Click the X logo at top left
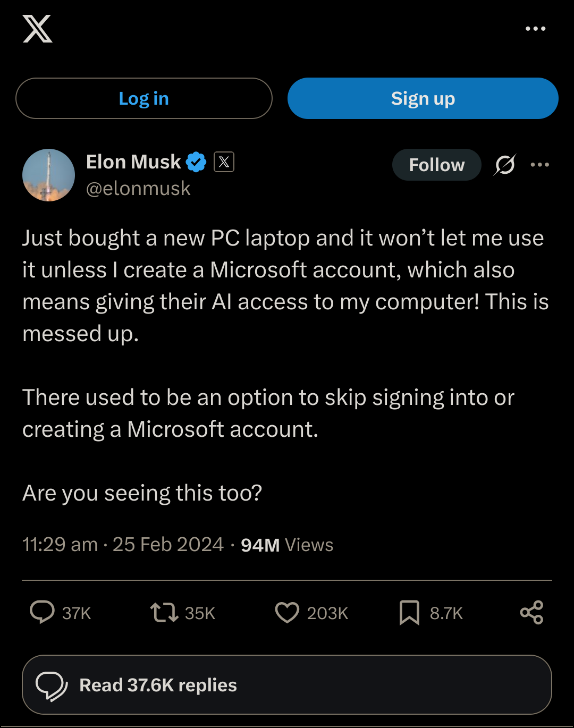This screenshot has height=728, width=574. [37, 29]
